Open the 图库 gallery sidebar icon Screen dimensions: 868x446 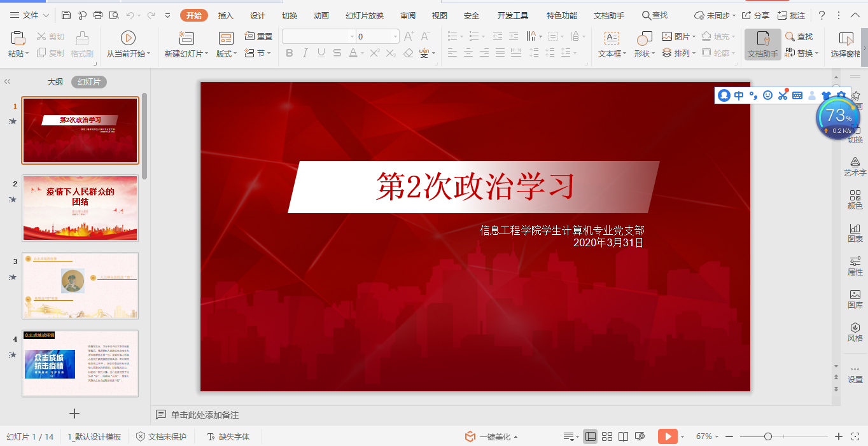tap(855, 299)
